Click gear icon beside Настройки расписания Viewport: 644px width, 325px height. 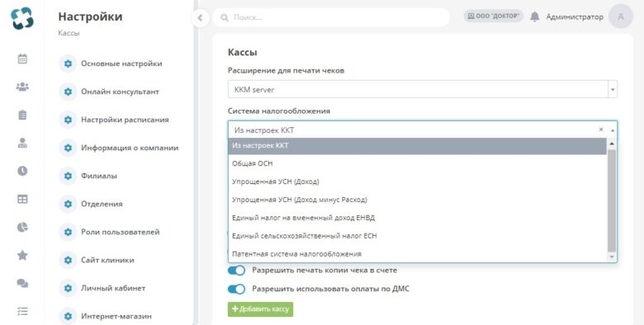(x=69, y=120)
